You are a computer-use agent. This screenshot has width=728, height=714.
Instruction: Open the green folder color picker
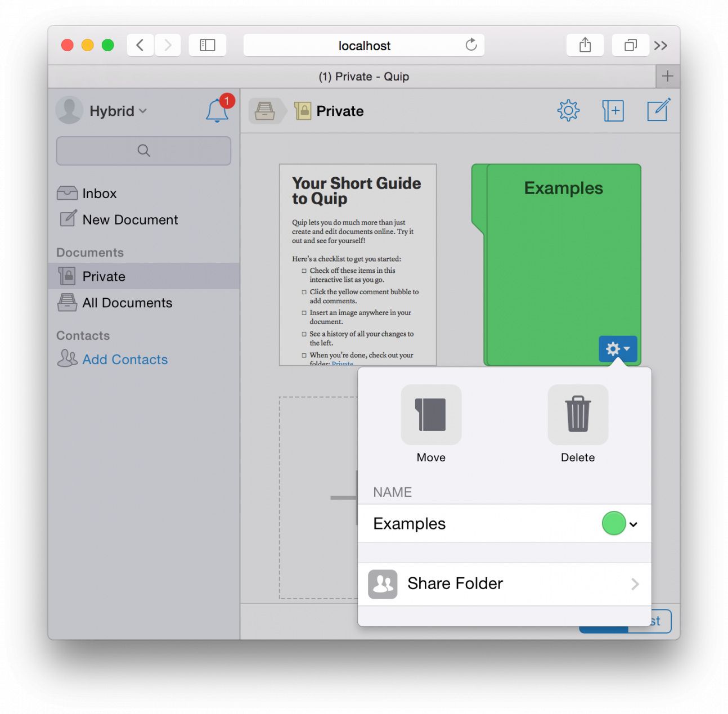coord(619,524)
